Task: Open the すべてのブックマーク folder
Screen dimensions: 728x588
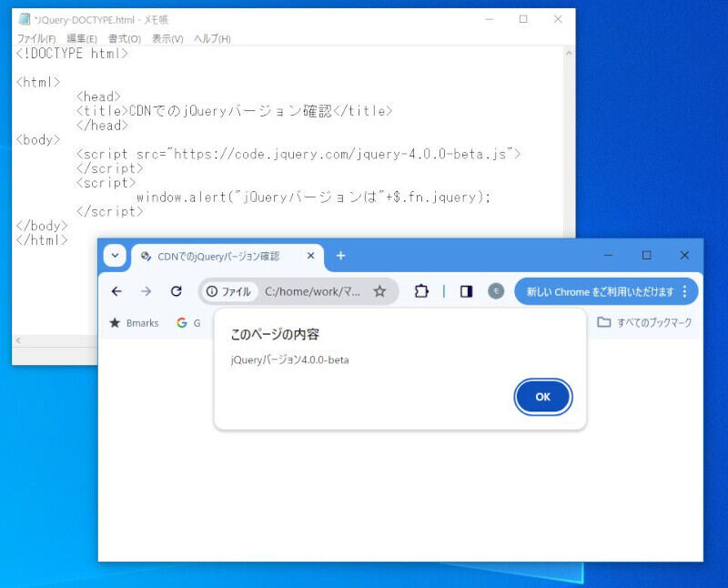Action: tap(644, 322)
